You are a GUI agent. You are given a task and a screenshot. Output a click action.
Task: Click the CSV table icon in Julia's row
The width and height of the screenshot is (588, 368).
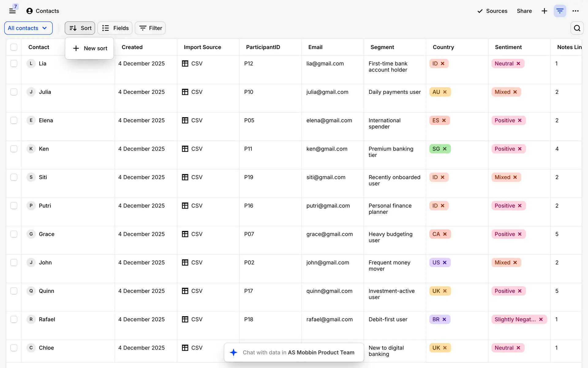[185, 92]
